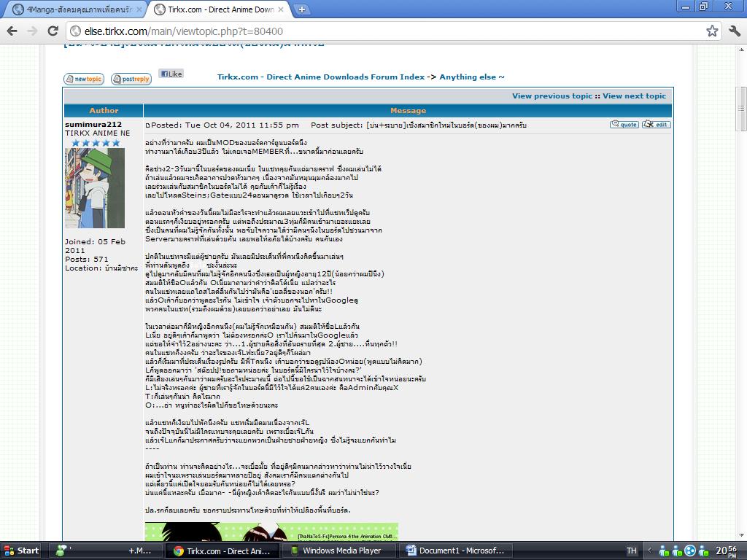The width and height of the screenshot is (747, 560).
Task: Quote sumimura212's post
Action: pyautogui.click(x=624, y=124)
